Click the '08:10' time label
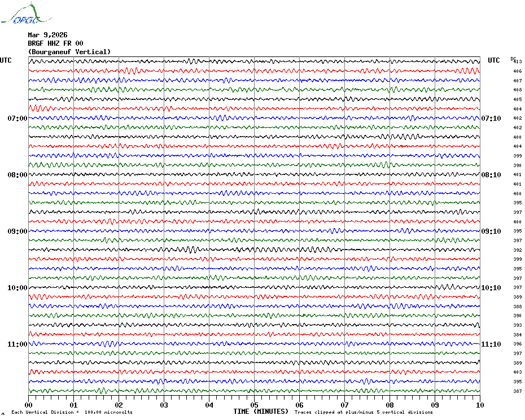This screenshot has height=420, width=525. click(x=491, y=175)
